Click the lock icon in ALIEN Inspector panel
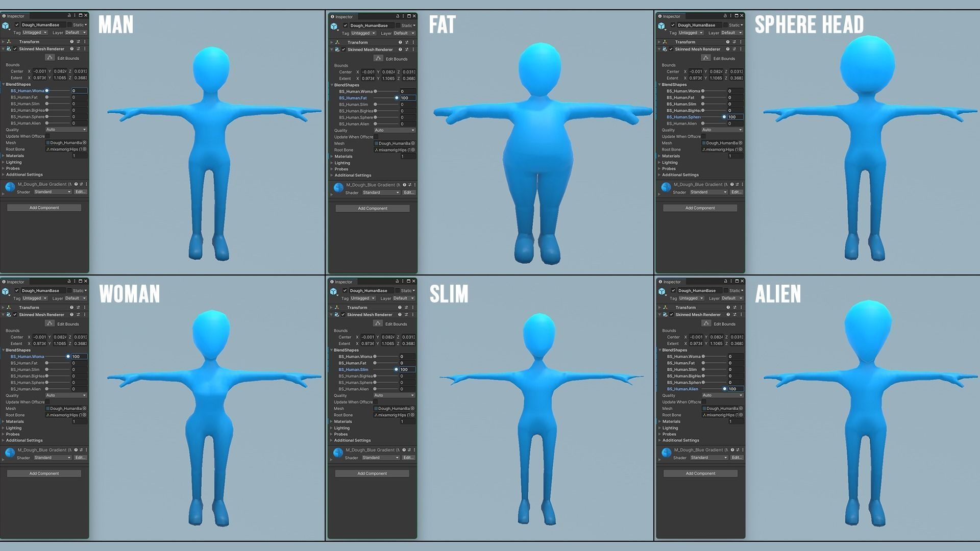980x551 pixels. coord(725,281)
